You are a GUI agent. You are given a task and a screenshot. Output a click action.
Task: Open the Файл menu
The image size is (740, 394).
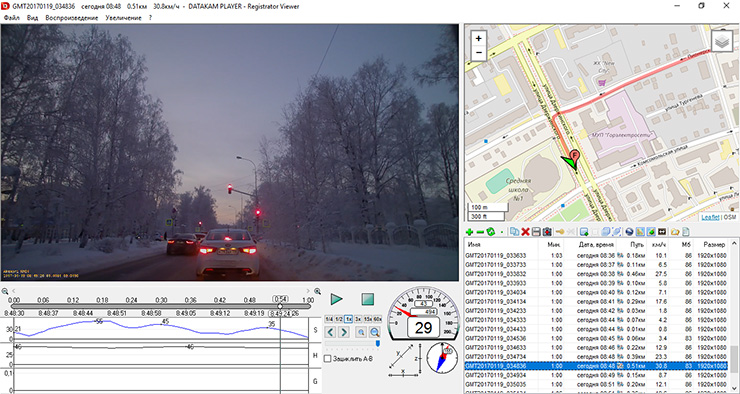coord(12,18)
